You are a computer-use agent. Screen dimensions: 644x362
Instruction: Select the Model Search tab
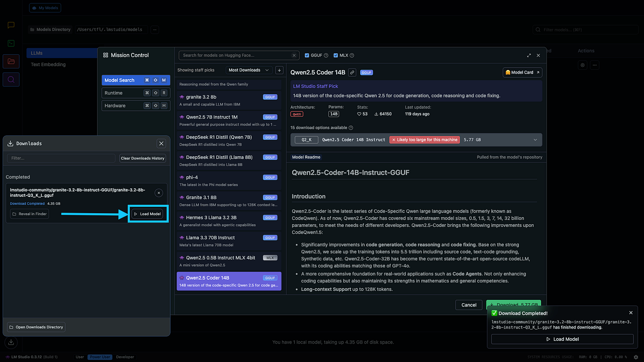click(136, 80)
